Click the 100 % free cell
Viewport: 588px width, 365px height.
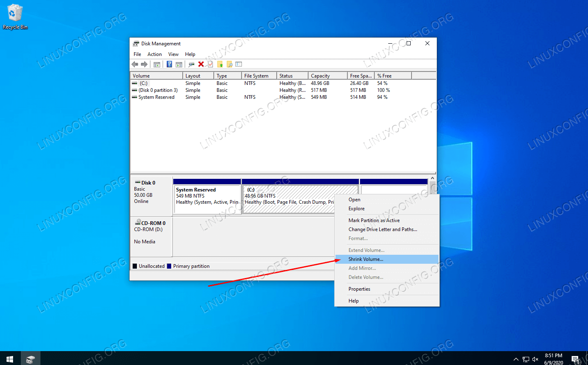[x=383, y=90]
